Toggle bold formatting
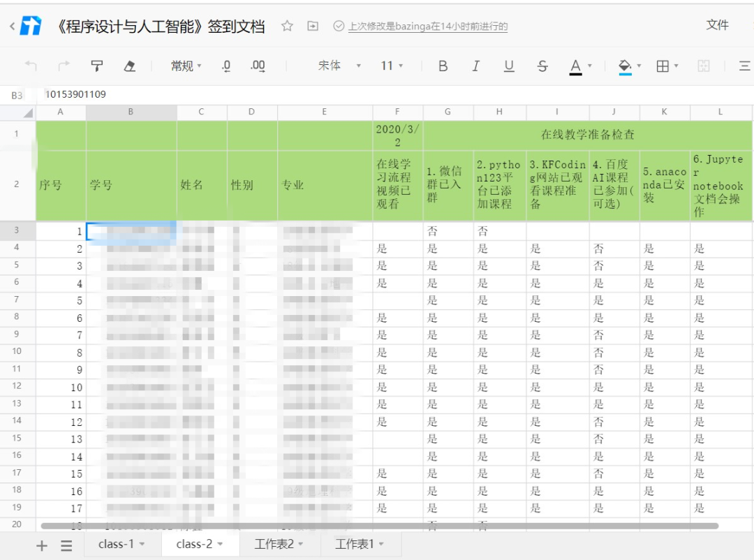 pyautogui.click(x=443, y=66)
